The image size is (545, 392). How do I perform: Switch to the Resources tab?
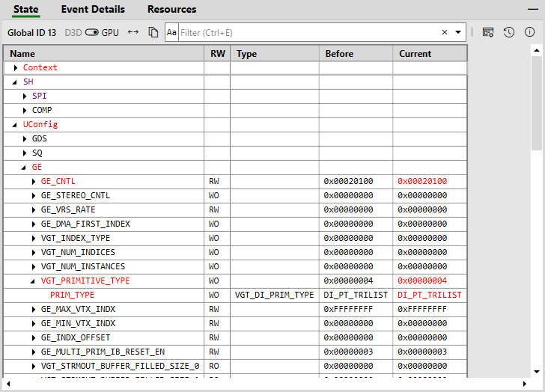pyautogui.click(x=171, y=10)
